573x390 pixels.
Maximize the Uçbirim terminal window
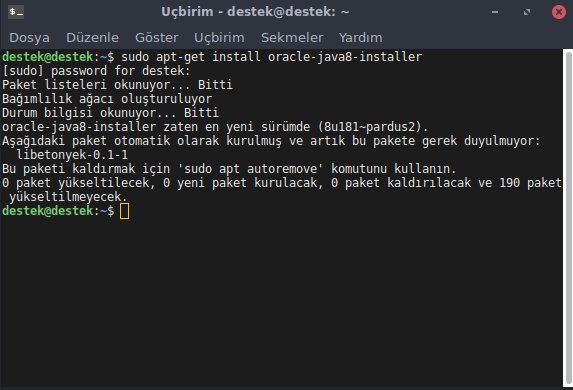tap(527, 12)
